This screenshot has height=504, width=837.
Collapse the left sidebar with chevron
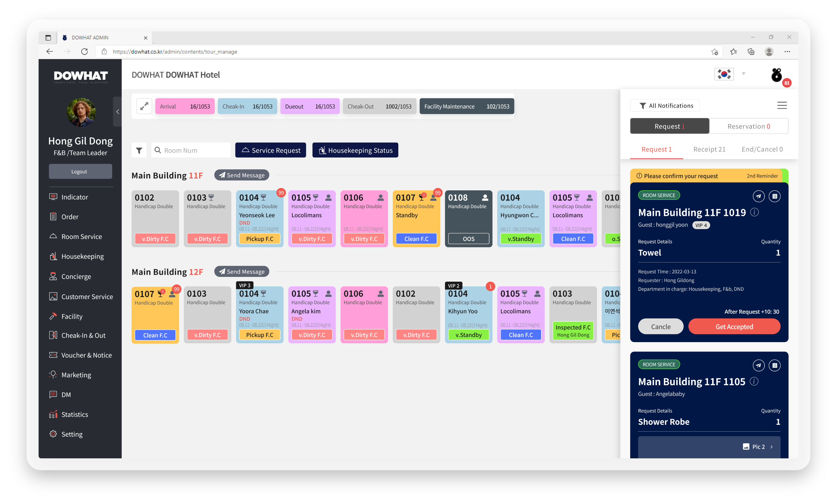tap(118, 112)
